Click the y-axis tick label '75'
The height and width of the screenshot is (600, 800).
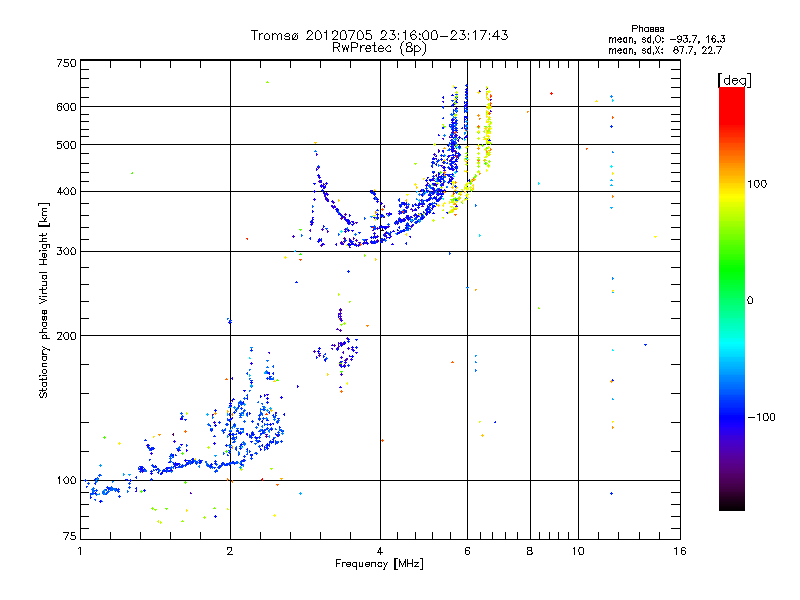click(70, 536)
